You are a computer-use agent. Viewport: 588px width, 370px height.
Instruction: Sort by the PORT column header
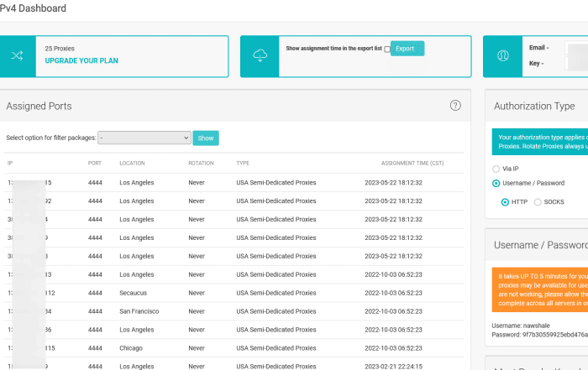pyautogui.click(x=95, y=163)
